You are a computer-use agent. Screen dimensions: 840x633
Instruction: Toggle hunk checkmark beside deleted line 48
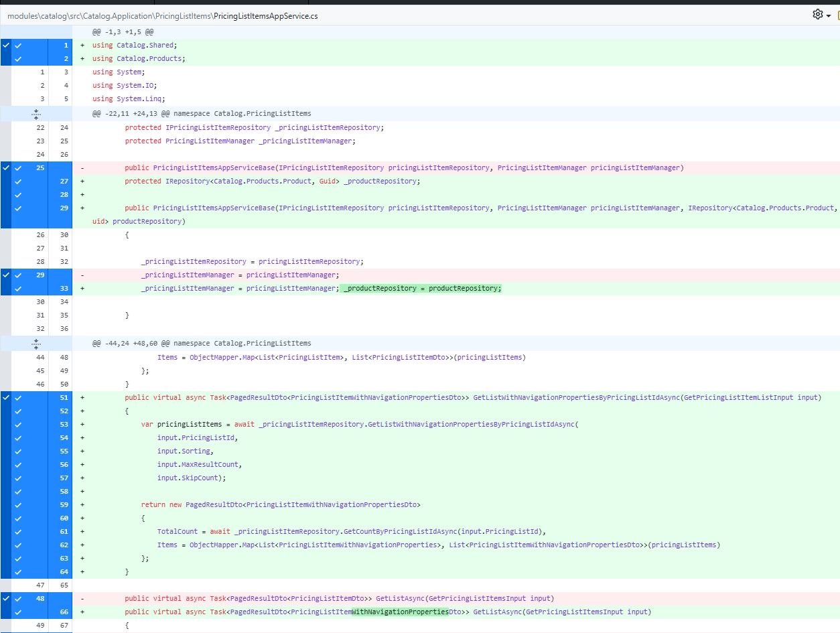tap(6, 598)
